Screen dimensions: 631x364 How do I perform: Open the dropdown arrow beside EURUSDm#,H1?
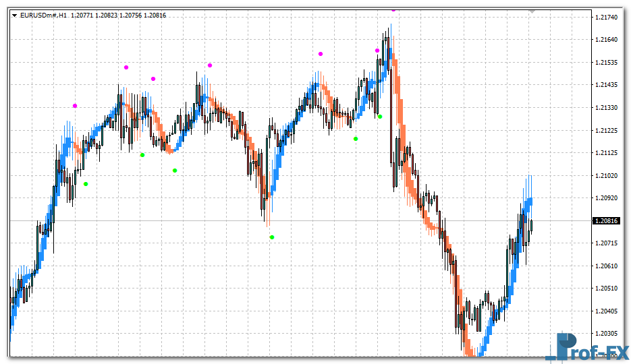point(13,15)
